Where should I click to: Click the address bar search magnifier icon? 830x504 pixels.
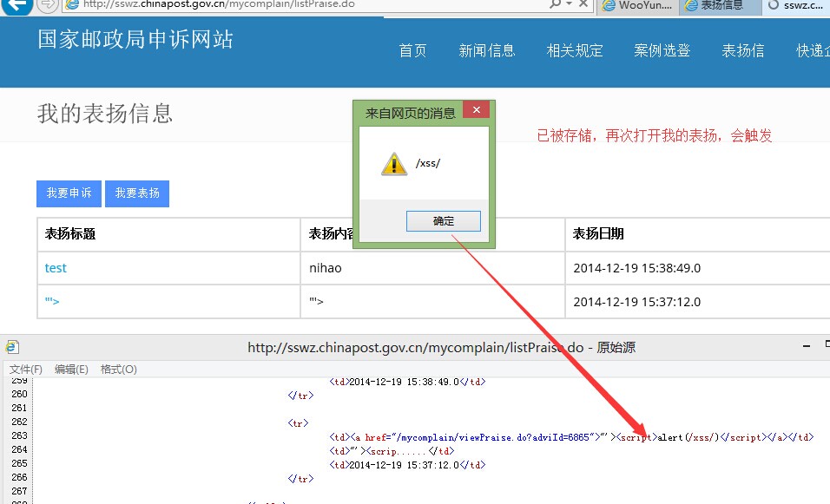(555, 3)
